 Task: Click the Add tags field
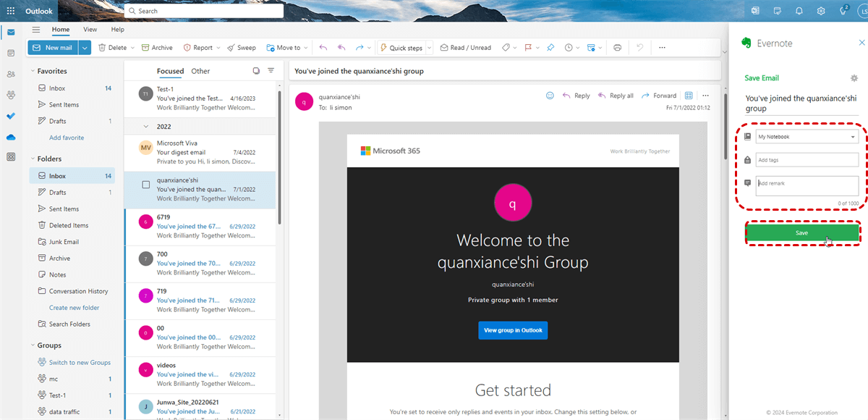tap(807, 160)
